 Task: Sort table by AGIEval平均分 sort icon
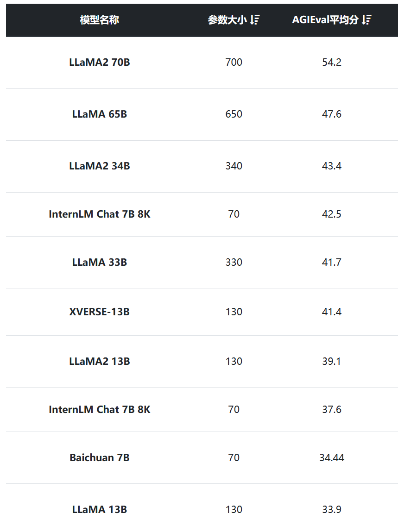tap(366, 20)
